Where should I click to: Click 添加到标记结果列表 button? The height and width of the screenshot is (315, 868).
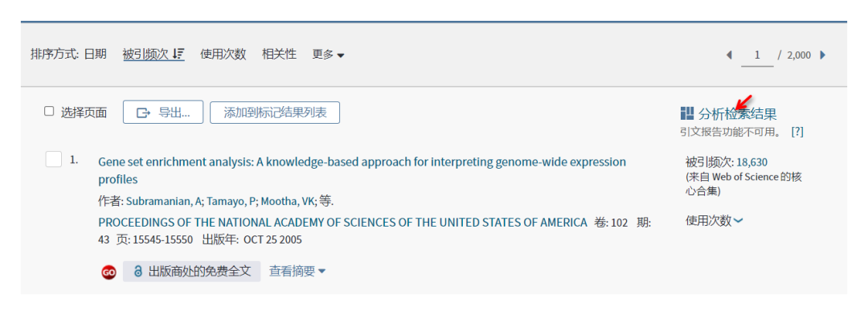(x=275, y=112)
